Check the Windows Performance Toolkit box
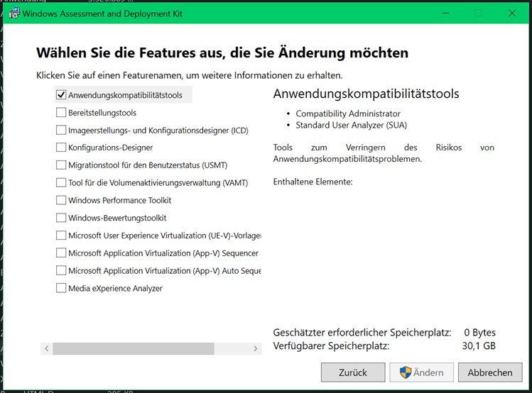This screenshot has width=532, height=393. [61, 200]
